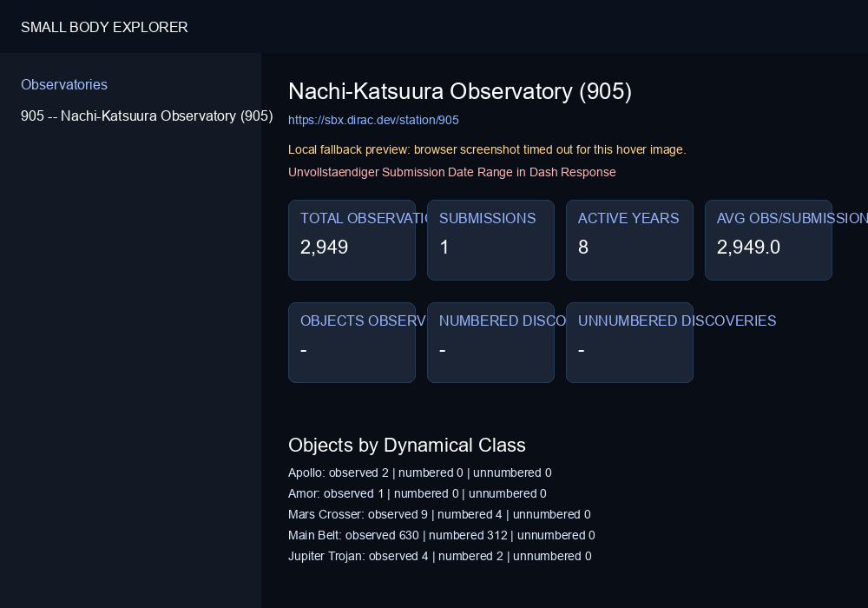Image resolution: width=868 pixels, height=608 pixels.
Task: Open the Observatories sidebar link
Action: (x=64, y=85)
